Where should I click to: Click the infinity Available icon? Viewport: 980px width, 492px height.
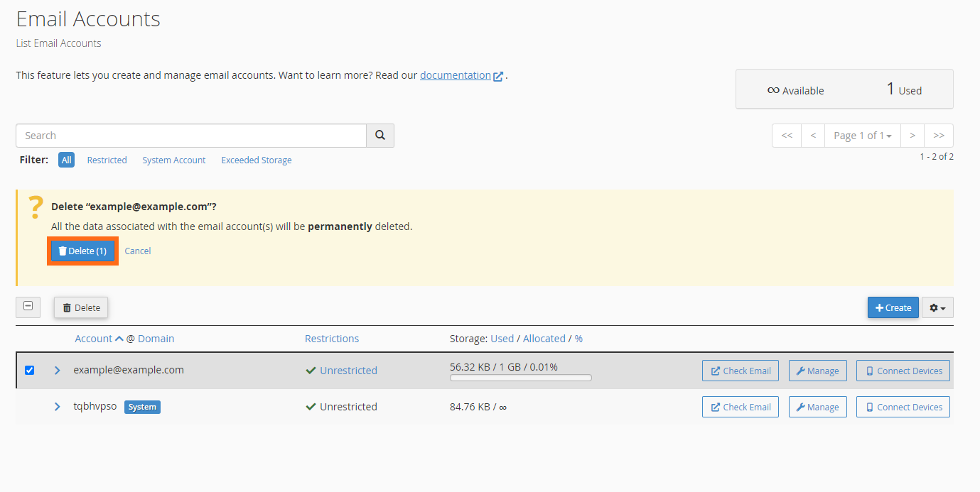774,90
